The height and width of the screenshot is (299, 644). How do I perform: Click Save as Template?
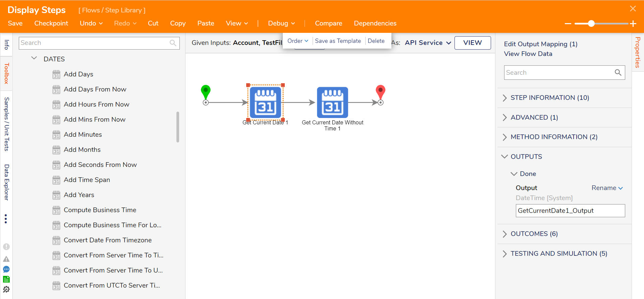pyautogui.click(x=338, y=41)
